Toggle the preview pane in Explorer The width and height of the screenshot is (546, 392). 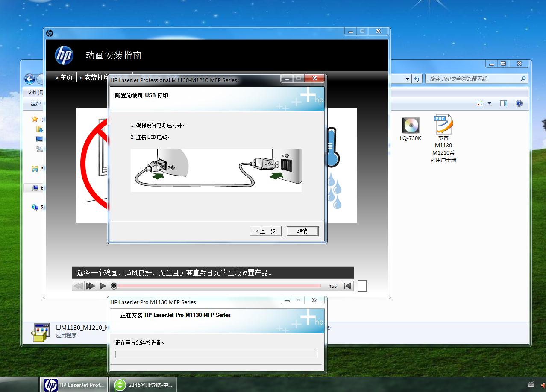click(504, 103)
